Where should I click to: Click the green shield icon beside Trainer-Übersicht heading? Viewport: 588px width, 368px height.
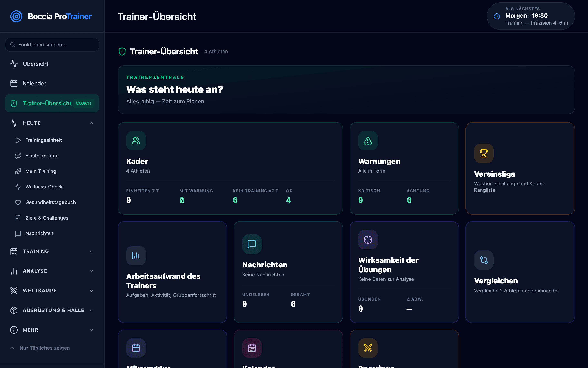[x=122, y=52]
